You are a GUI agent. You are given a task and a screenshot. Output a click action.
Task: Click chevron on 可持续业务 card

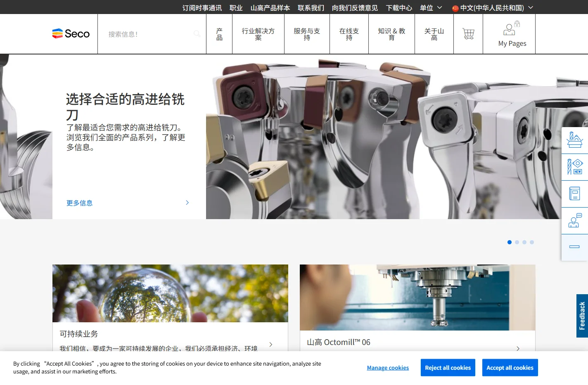pos(271,345)
